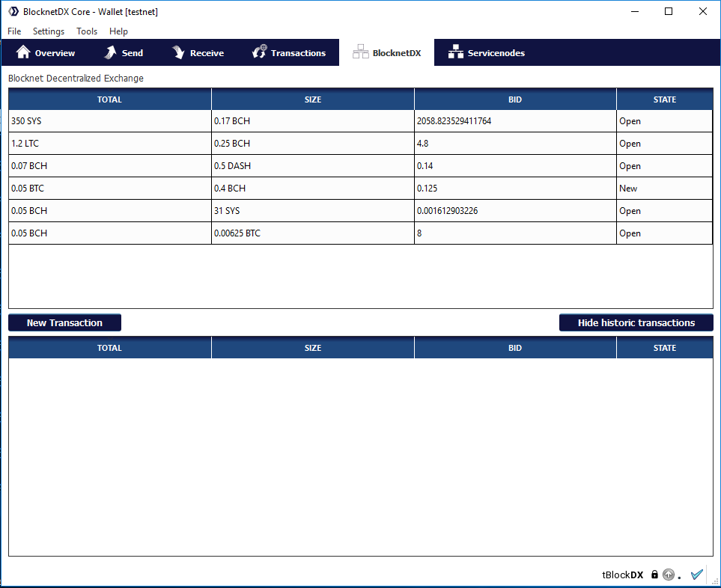This screenshot has height=588, width=721.
Task: Click the 0.4 BCH size cell
Action: click(313, 189)
